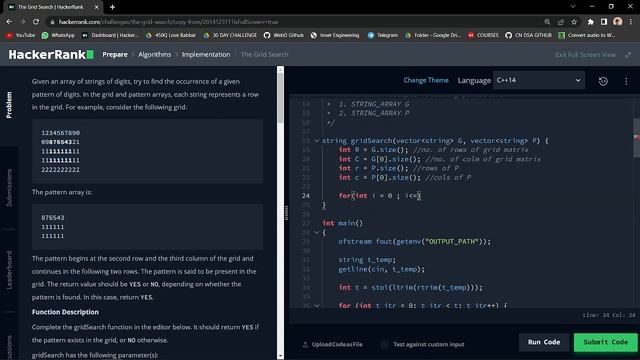This screenshot has width=640, height=360.
Task: Click the collapse full screen arrows icon
Action: coord(628,55)
